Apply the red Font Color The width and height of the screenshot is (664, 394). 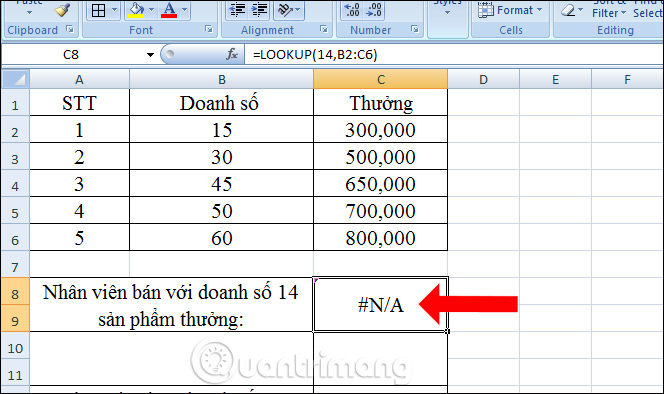[x=169, y=10]
